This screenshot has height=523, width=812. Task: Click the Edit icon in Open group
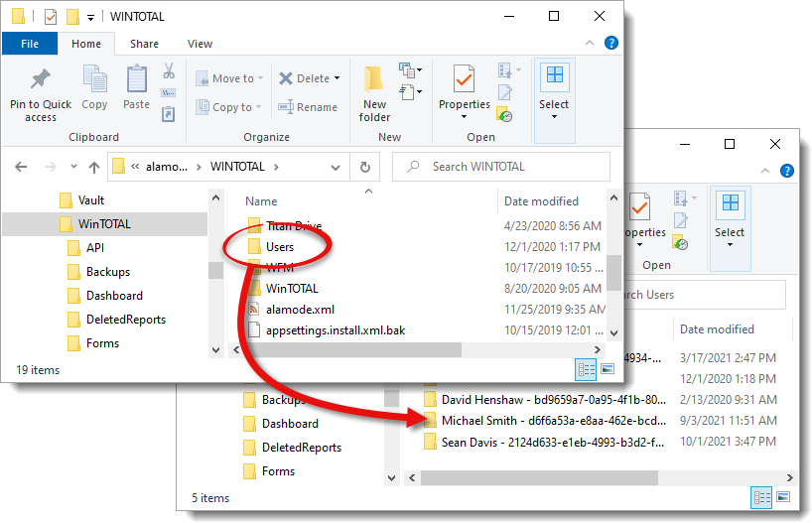pyautogui.click(x=505, y=92)
